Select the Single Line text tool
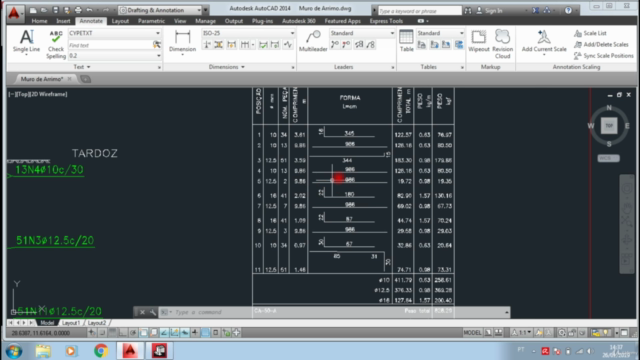 pos(26,41)
